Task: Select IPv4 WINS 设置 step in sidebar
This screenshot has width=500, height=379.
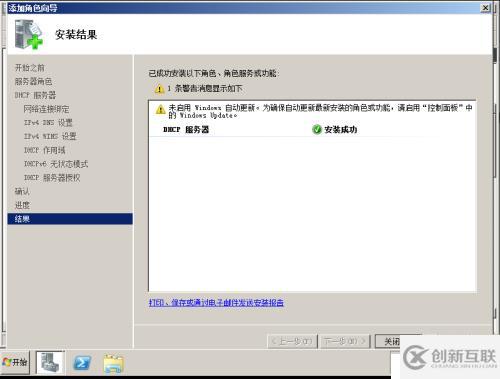Action: 50,136
